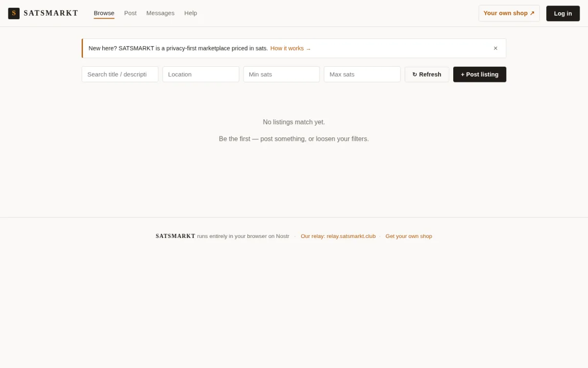Select the Min sats input
The image size is (588, 368).
[281, 74]
